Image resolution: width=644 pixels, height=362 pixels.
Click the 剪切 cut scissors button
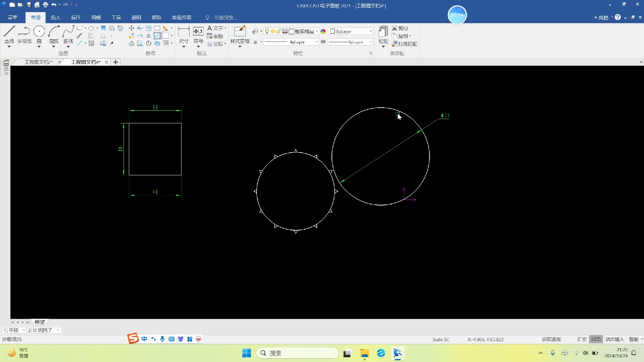(x=400, y=28)
